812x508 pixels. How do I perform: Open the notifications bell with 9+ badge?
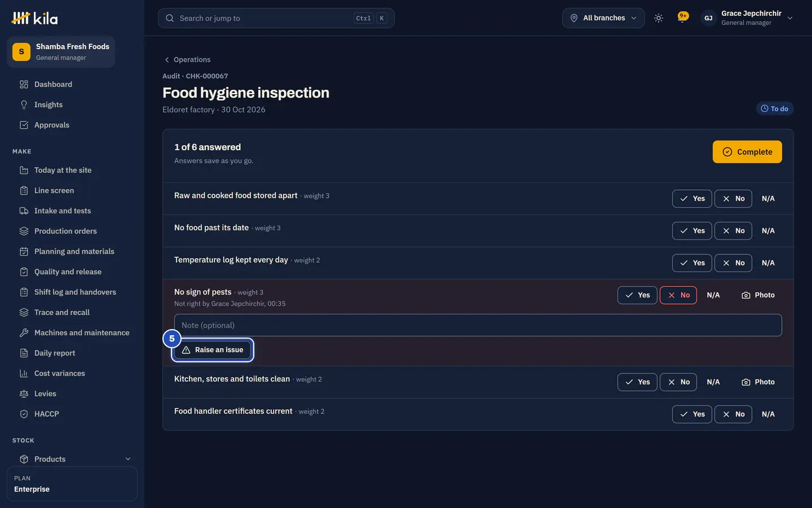pos(682,18)
